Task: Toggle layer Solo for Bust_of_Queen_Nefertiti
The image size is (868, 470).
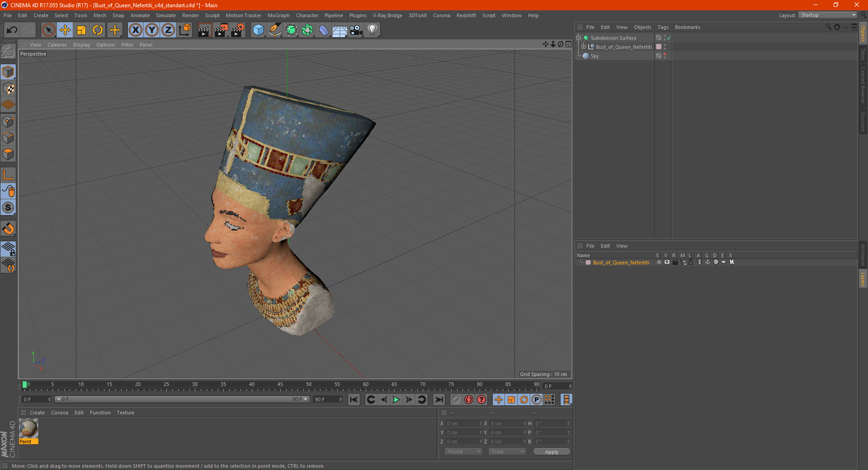Action: 659,262
